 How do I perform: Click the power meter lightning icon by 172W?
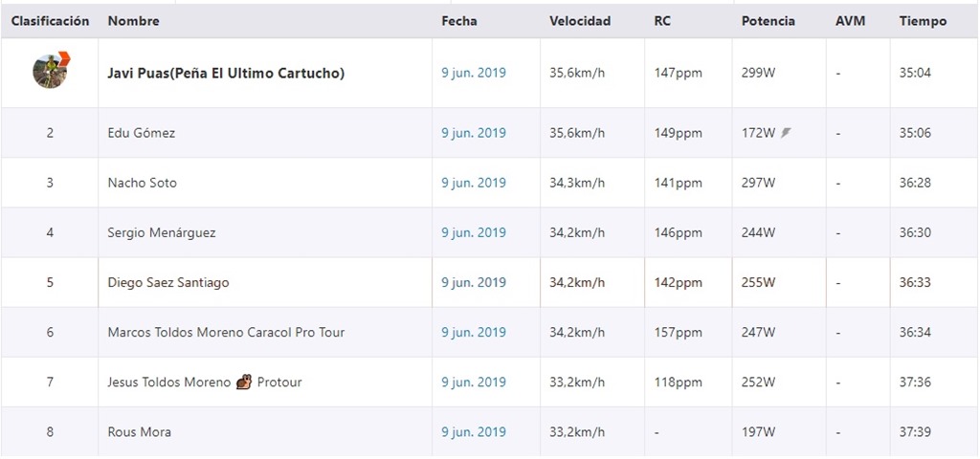point(786,132)
